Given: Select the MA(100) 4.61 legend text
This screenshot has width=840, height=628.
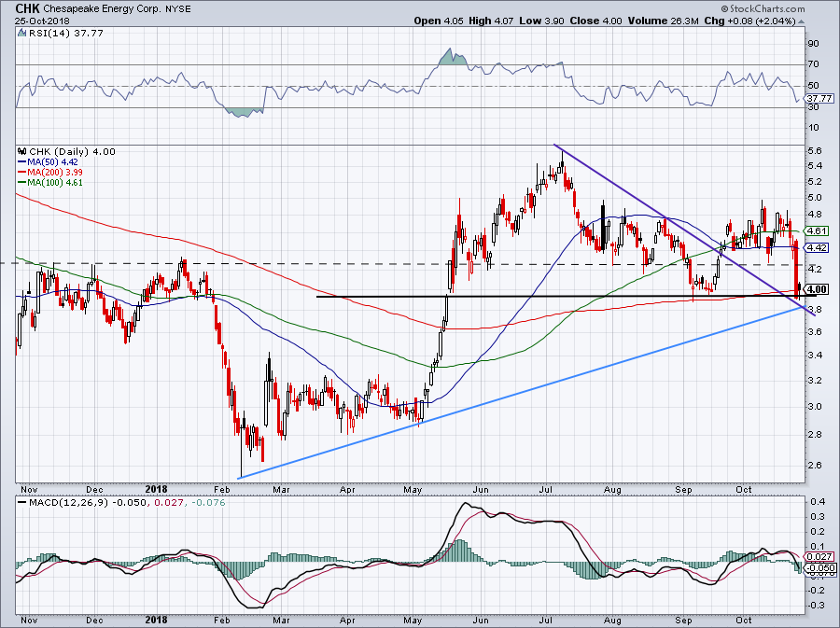Looking at the screenshot, I should point(55,183).
